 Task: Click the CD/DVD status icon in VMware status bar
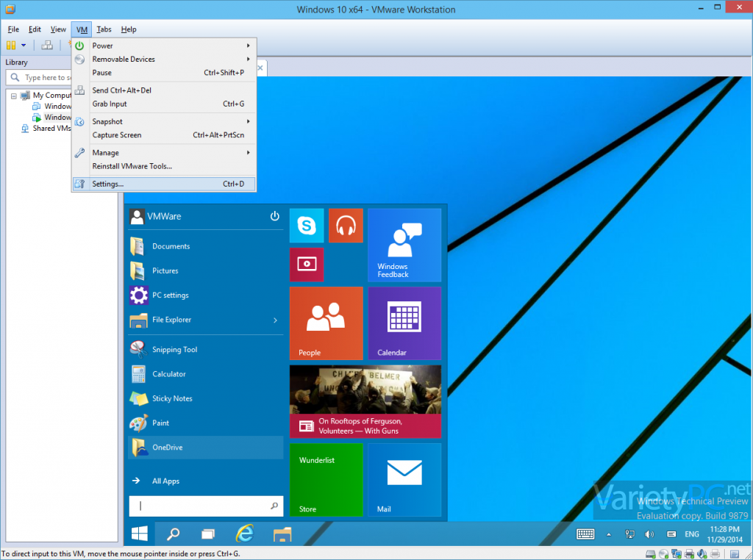click(663, 553)
